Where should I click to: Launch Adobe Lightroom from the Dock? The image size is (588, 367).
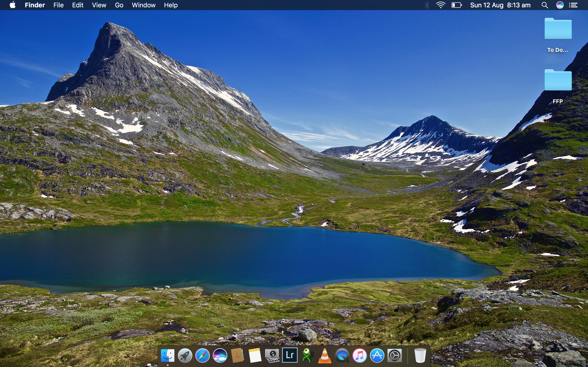tap(290, 355)
